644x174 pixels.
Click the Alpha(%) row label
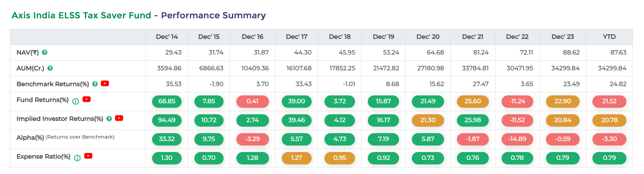[30, 138]
